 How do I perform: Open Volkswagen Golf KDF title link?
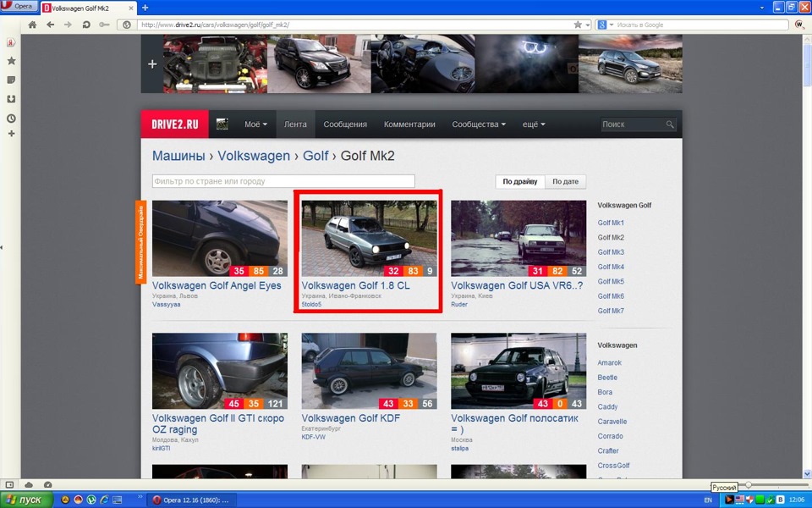point(351,418)
